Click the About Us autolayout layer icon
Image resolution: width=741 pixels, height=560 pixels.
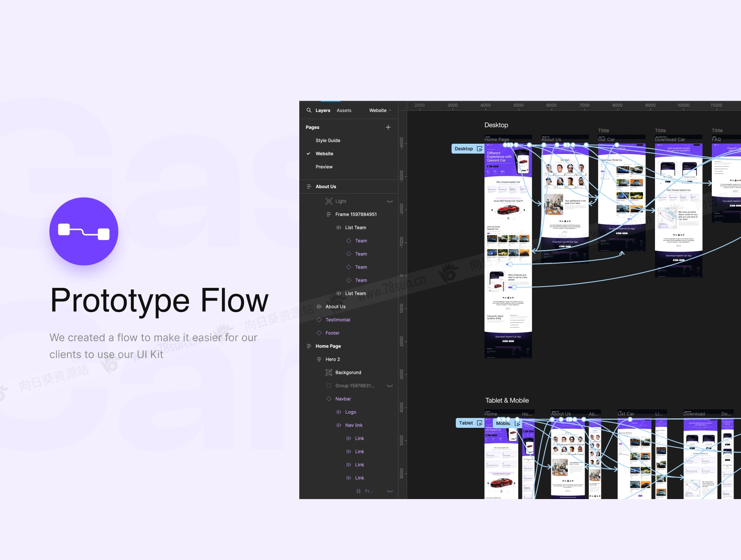[319, 306]
